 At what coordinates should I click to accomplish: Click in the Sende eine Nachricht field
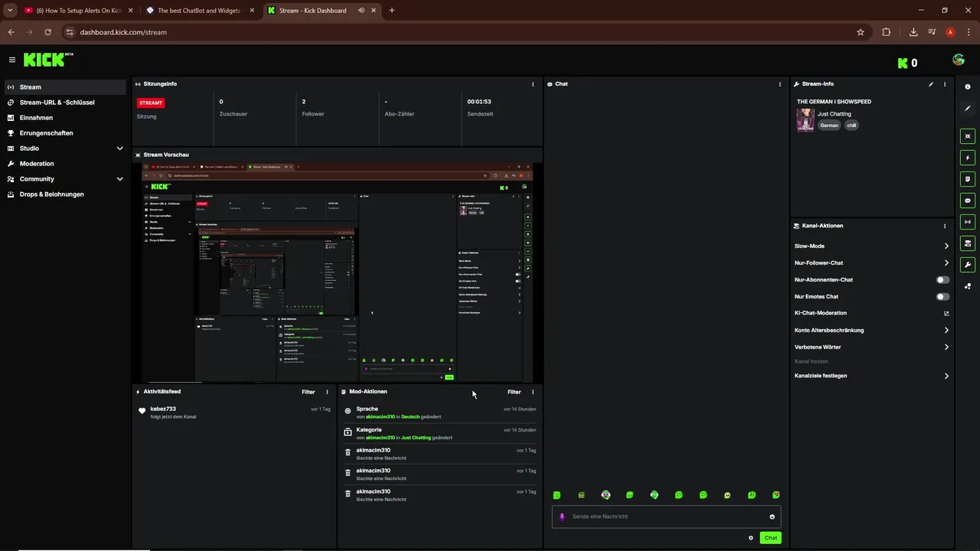(x=666, y=517)
